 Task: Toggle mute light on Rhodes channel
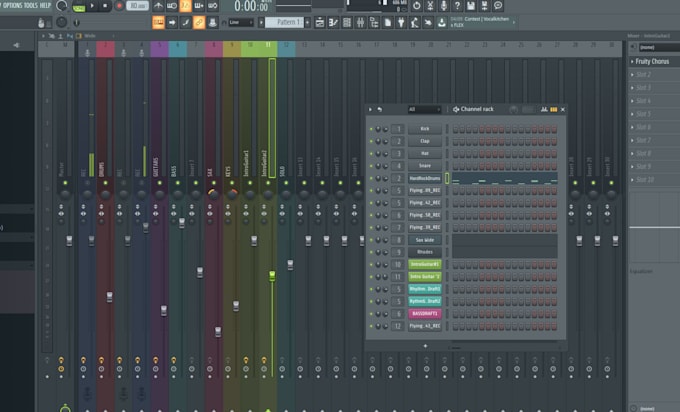coord(371,252)
